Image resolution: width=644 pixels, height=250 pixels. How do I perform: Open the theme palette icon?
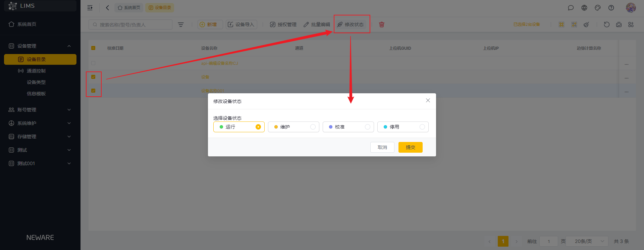[598, 8]
